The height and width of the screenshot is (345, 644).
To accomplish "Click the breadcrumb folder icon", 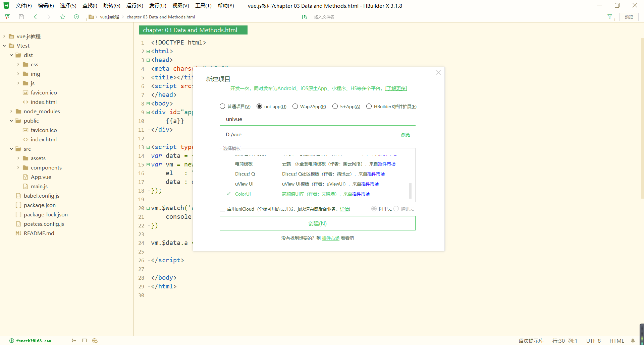I will (x=91, y=17).
